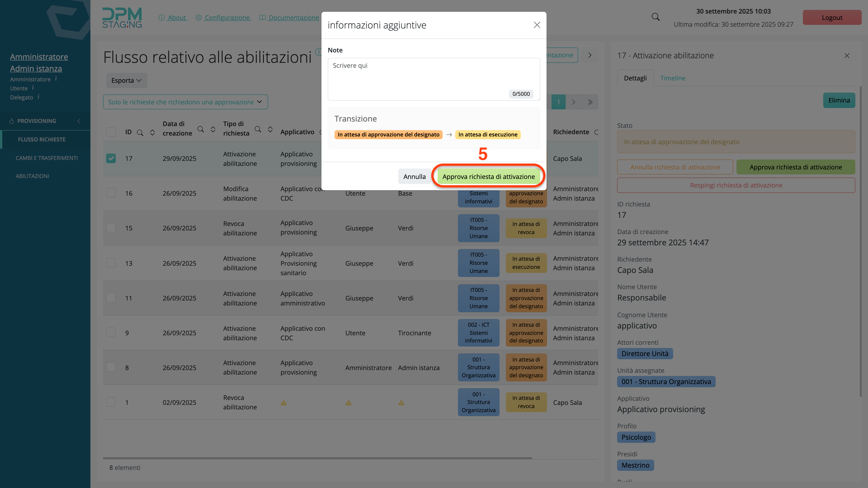This screenshot has height=488, width=868.
Task: Uncheck the checkbox for request 17
Action: 111,158
